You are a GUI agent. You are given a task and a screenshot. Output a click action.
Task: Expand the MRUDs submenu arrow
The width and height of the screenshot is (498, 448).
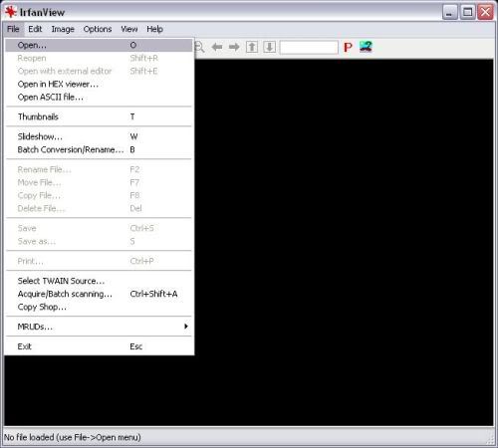[x=186, y=327]
